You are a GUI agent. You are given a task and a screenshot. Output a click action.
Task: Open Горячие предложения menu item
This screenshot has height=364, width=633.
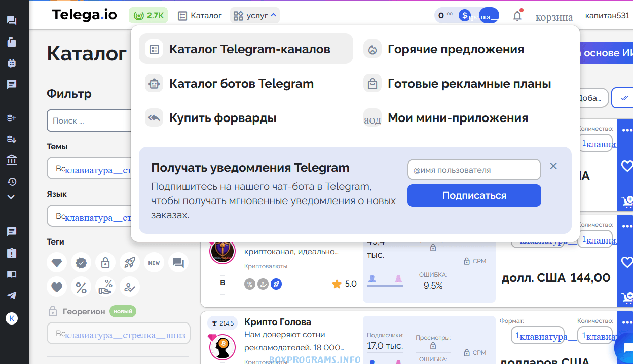coord(456,49)
